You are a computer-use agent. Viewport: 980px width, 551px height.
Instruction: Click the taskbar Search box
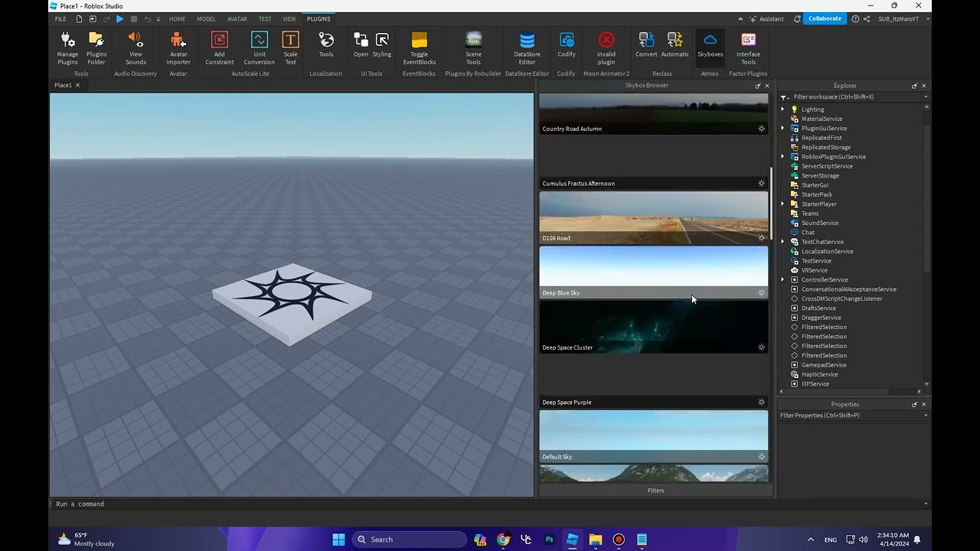(410, 540)
